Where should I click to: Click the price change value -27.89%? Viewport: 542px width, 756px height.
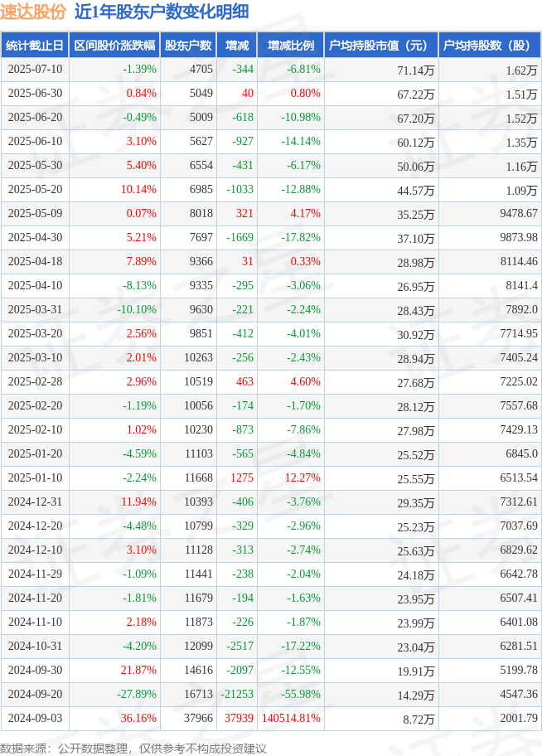[x=137, y=694]
